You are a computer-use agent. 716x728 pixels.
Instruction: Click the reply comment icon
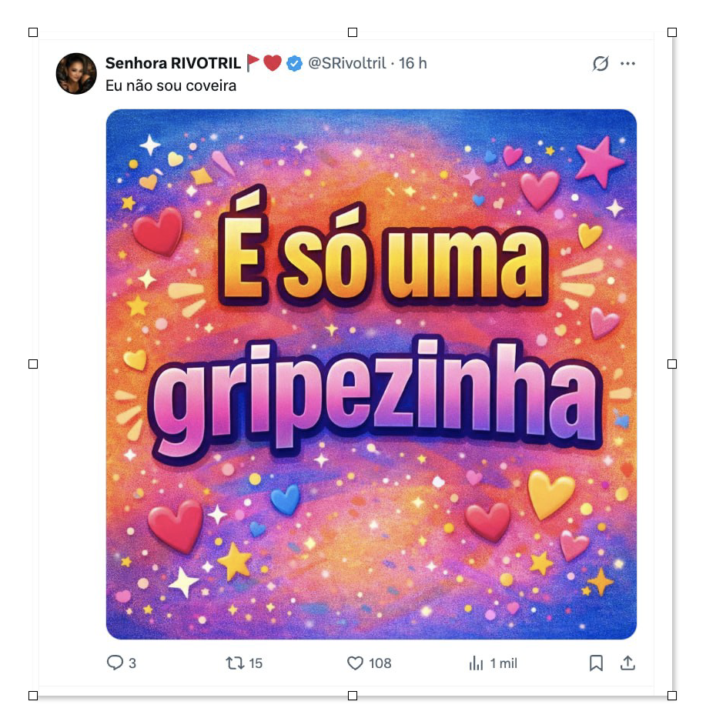[115, 663]
